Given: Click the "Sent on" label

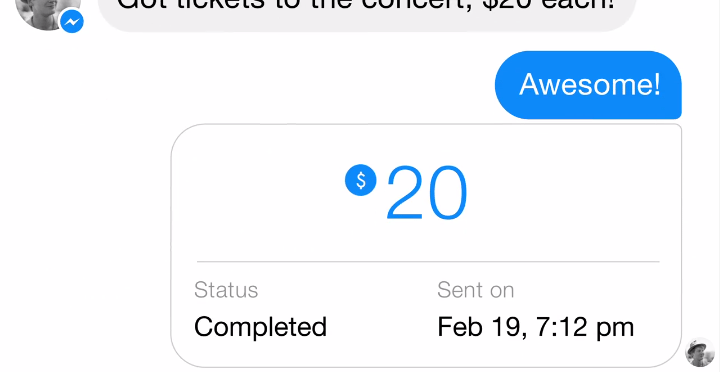Looking at the screenshot, I should coord(475,290).
